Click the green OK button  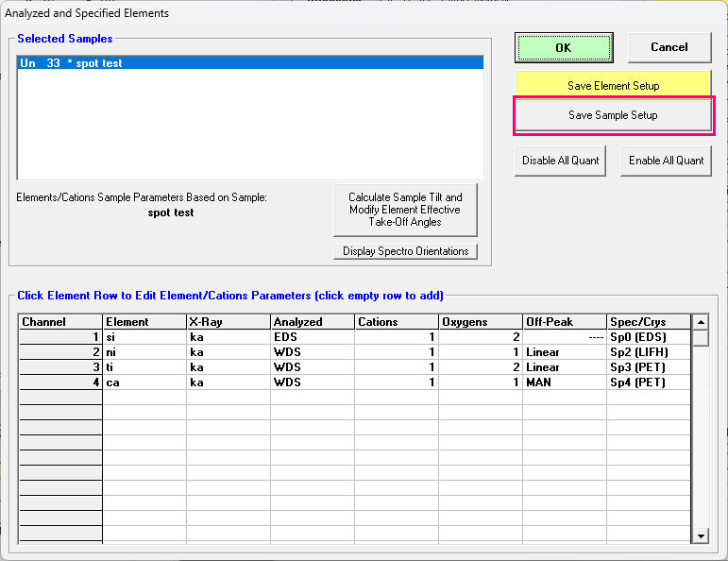tap(564, 47)
